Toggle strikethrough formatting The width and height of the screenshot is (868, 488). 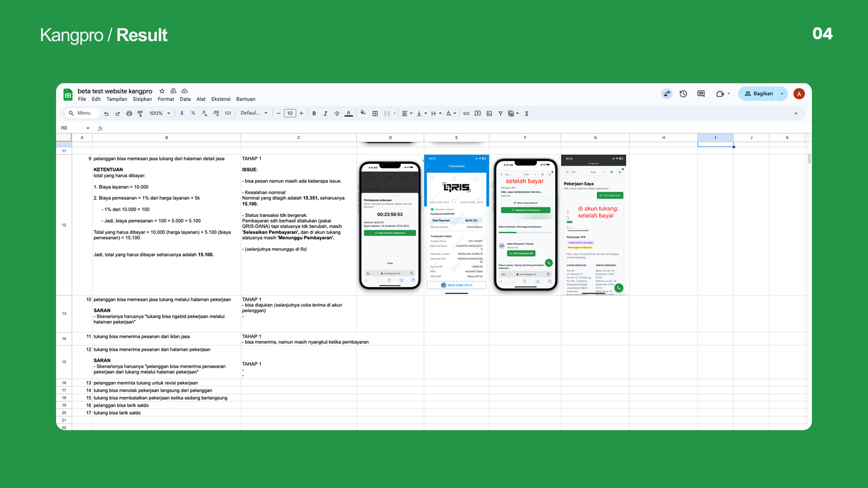[337, 113]
